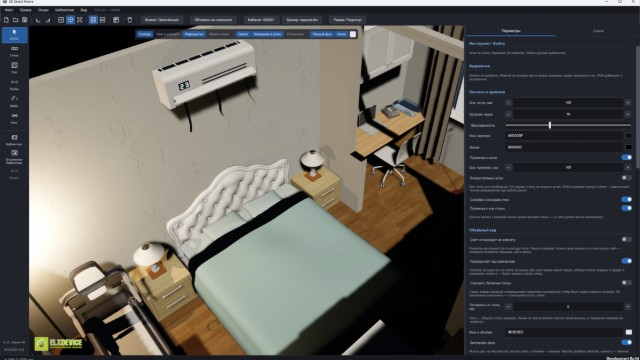The image size is (640, 360).
Task: Increase the 'Оставлять от пола' value with plus
Action: point(628,307)
